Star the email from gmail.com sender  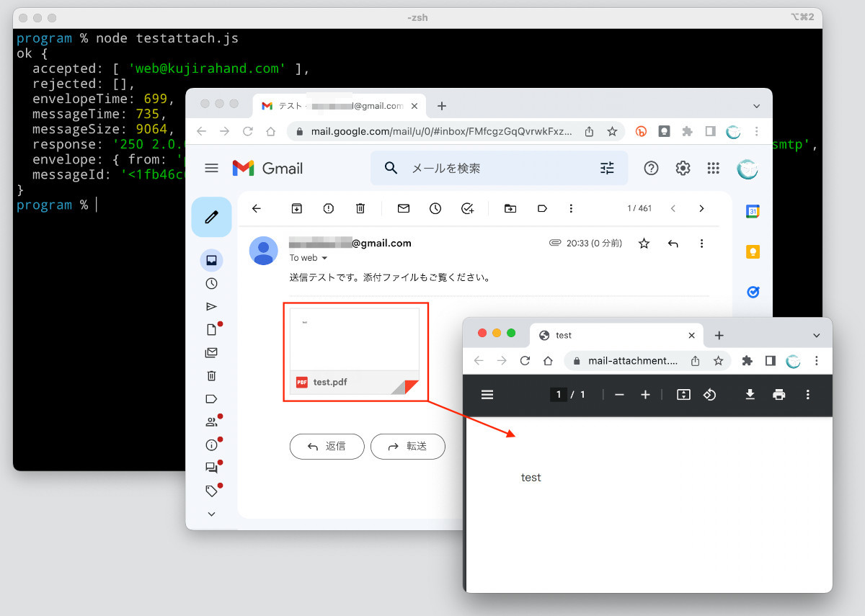pos(644,244)
